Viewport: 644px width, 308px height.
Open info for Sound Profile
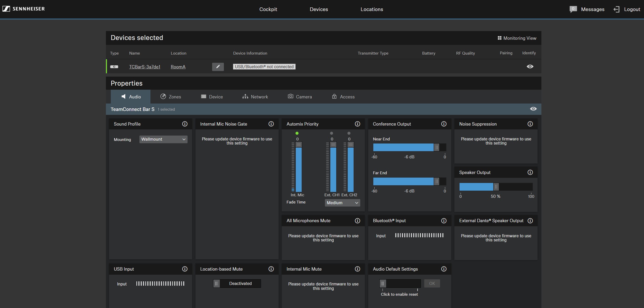[x=185, y=124]
